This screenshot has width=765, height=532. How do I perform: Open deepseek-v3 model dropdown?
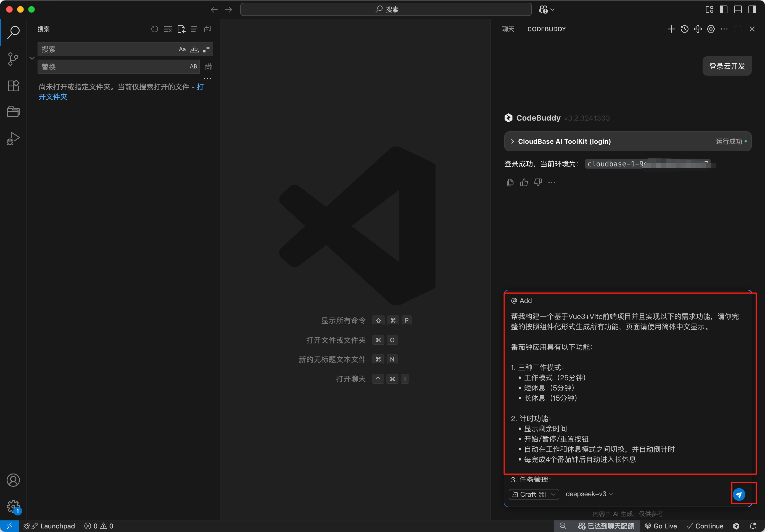pyautogui.click(x=589, y=494)
